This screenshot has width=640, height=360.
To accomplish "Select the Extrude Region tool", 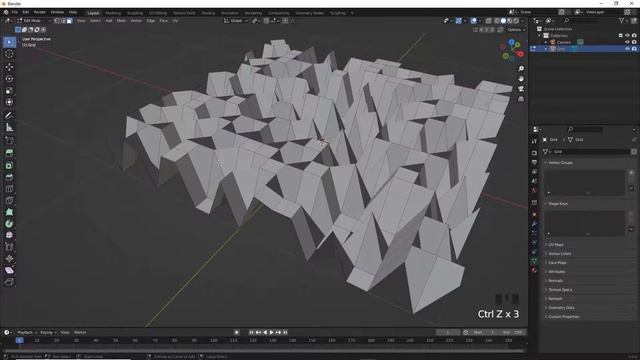I will (9, 153).
